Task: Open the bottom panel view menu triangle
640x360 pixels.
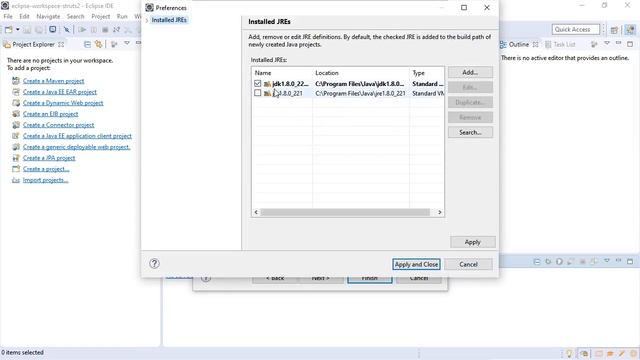Action: 607,261
